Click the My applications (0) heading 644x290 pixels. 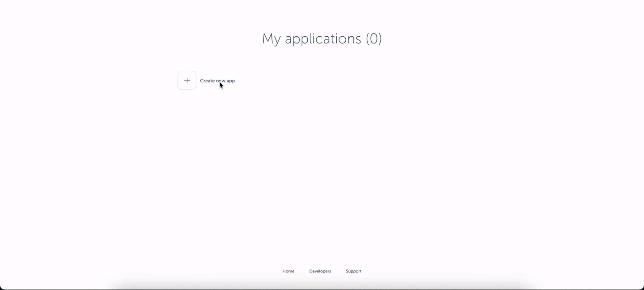click(x=322, y=39)
